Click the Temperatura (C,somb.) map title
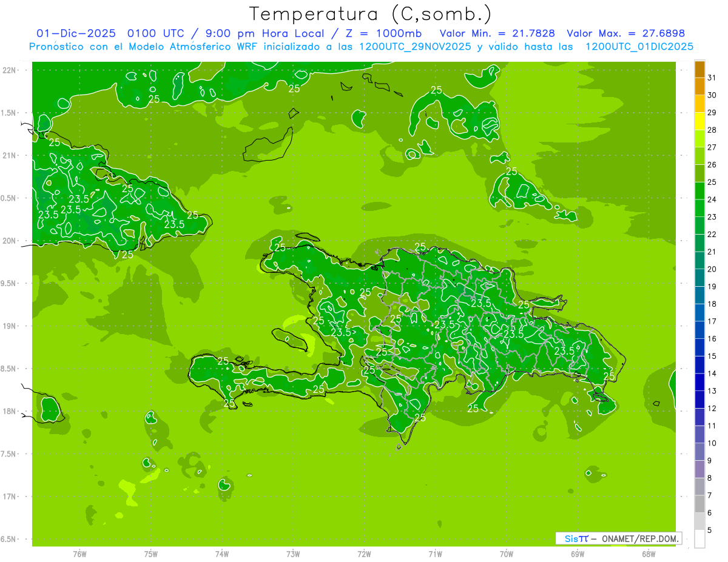 (x=371, y=14)
